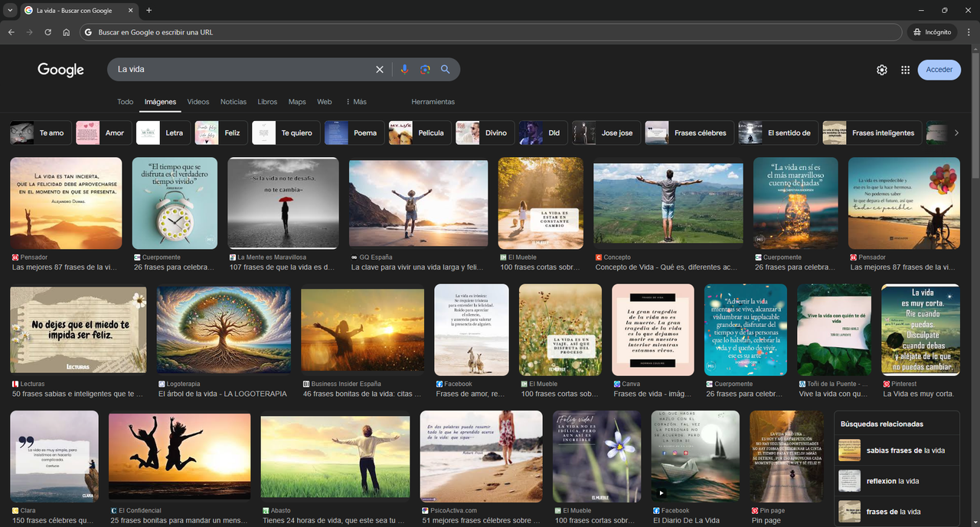Switch to the Maps tab
This screenshot has height=527, width=980.
click(x=297, y=102)
